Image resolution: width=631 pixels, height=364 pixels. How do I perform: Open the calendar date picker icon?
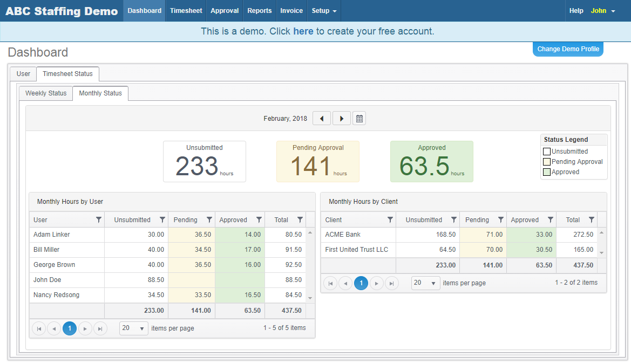(x=359, y=119)
